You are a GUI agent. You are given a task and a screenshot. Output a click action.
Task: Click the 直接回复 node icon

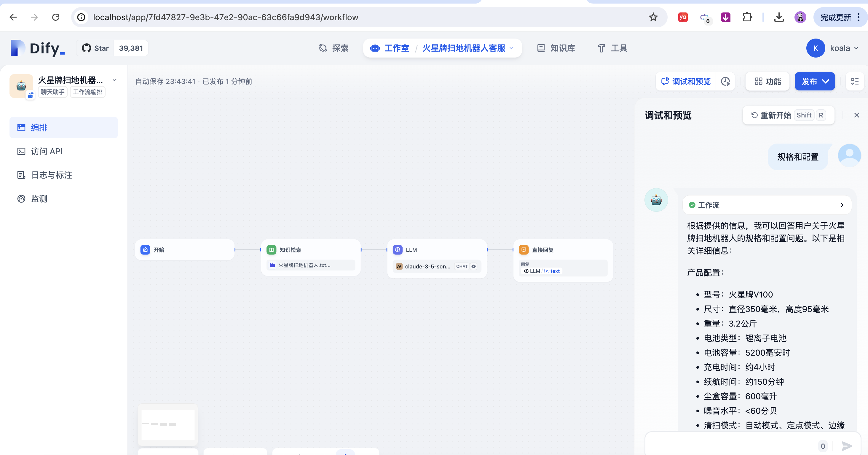524,250
